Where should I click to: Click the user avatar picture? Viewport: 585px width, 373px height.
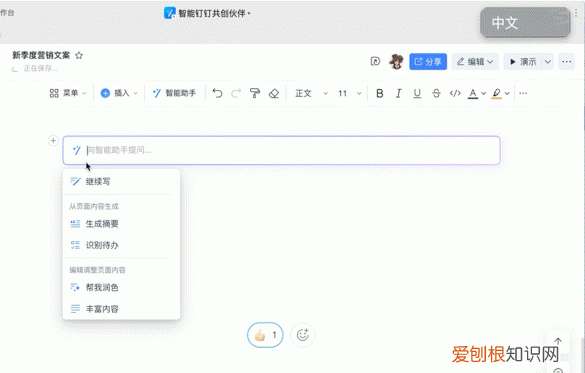(x=396, y=62)
